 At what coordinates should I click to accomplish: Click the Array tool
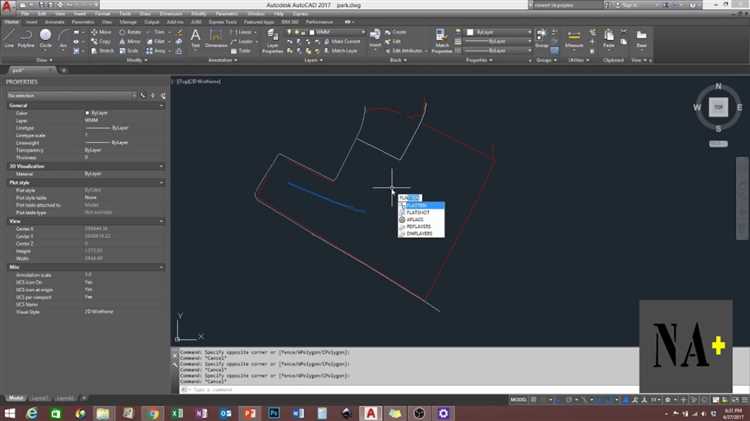tap(155, 51)
